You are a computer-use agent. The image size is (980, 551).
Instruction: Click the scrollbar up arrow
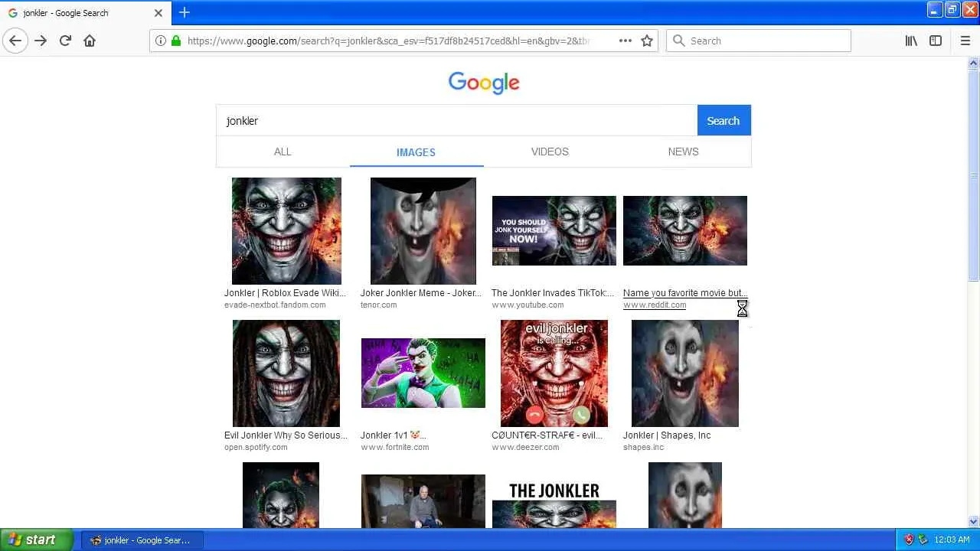[973, 64]
